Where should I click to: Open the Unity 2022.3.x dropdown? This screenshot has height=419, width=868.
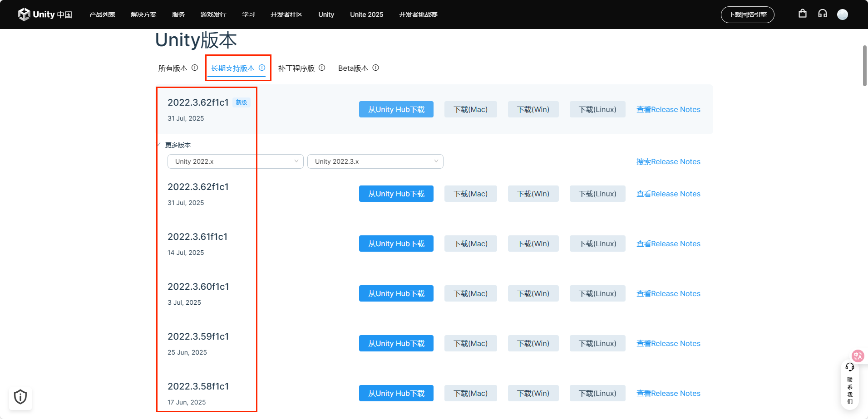375,161
